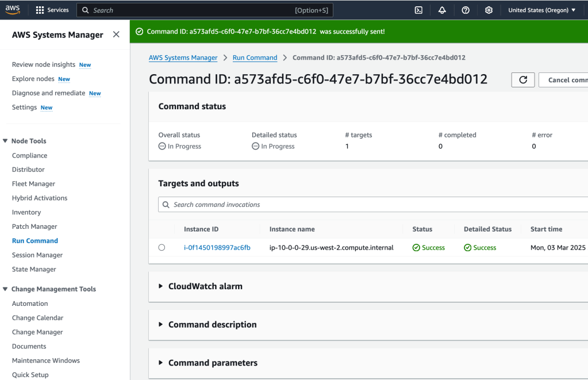
Task: Open the help question mark icon
Action: 466,10
